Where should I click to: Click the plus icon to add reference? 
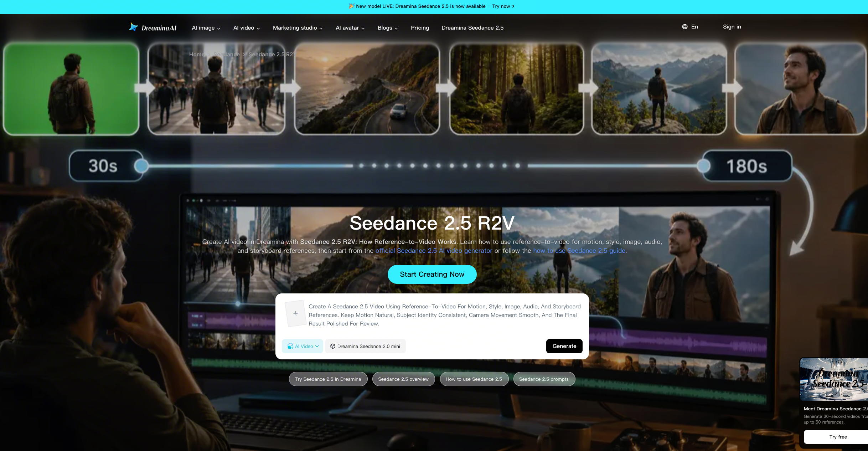(296, 313)
